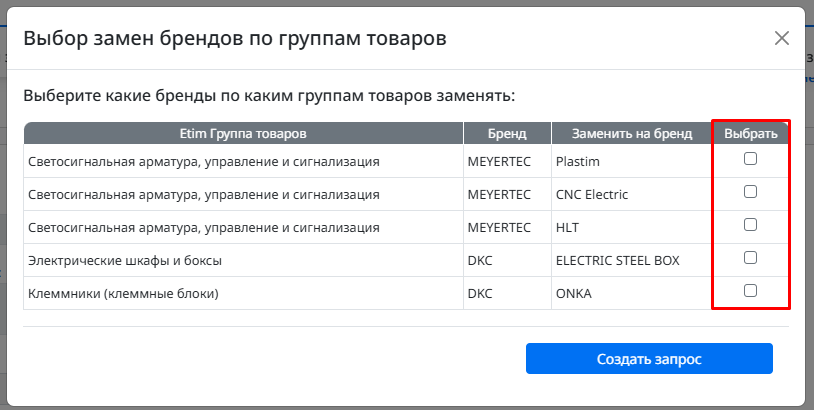Click the ELECTRIC STEEL BOX cell
The width and height of the screenshot is (814, 410).
[x=632, y=261]
